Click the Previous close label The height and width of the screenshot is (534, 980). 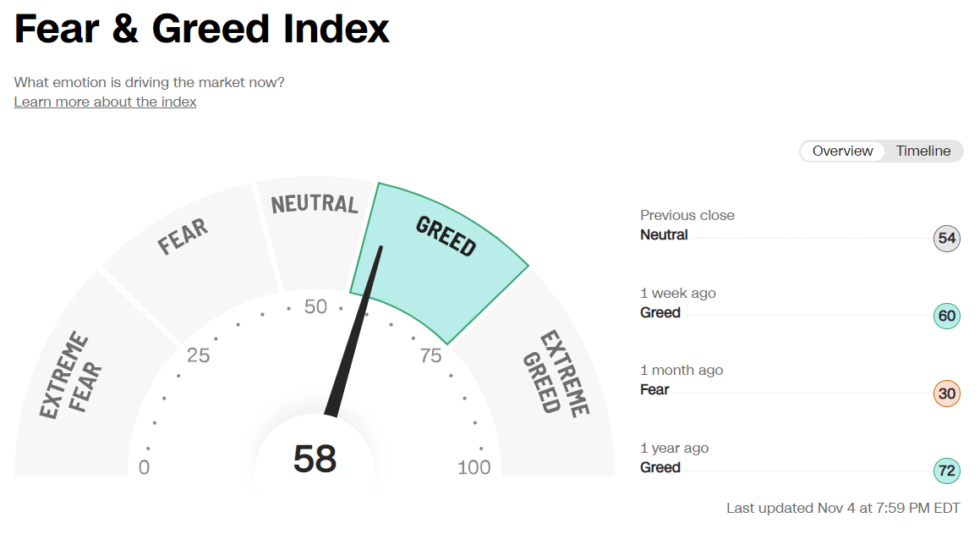[x=687, y=215]
